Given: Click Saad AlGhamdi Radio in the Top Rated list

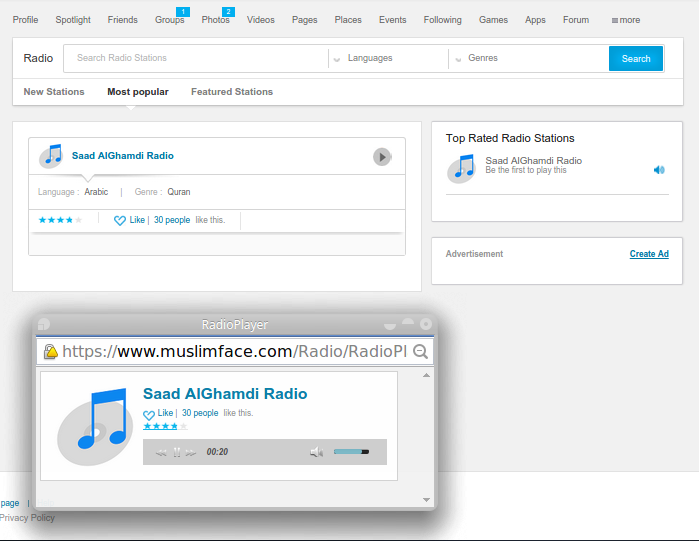Looking at the screenshot, I should [534, 160].
